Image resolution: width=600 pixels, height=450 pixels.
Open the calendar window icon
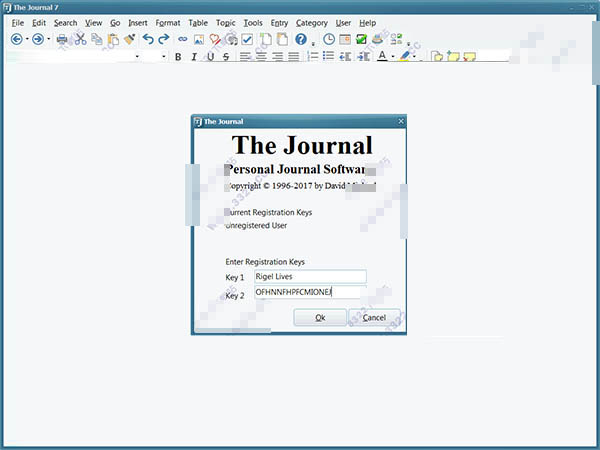[345, 39]
